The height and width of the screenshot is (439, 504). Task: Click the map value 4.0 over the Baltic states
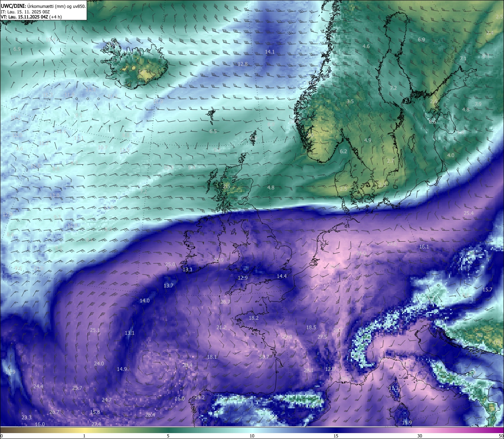(x=451, y=156)
